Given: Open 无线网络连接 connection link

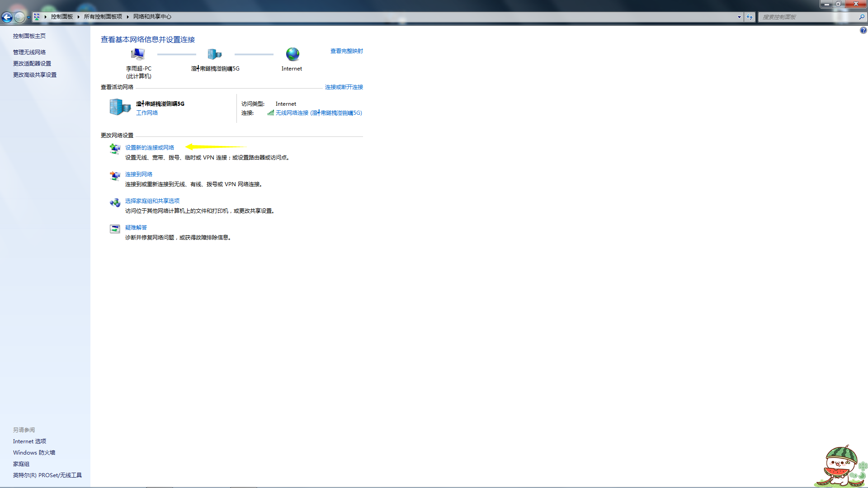Looking at the screenshot, I should pos(319,113).
